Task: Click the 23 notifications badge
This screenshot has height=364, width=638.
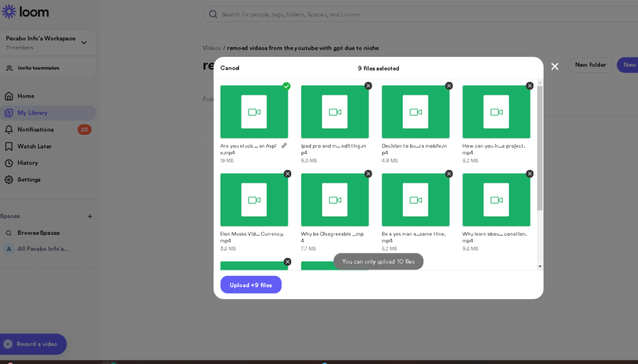Action: [x=84, y=129]
